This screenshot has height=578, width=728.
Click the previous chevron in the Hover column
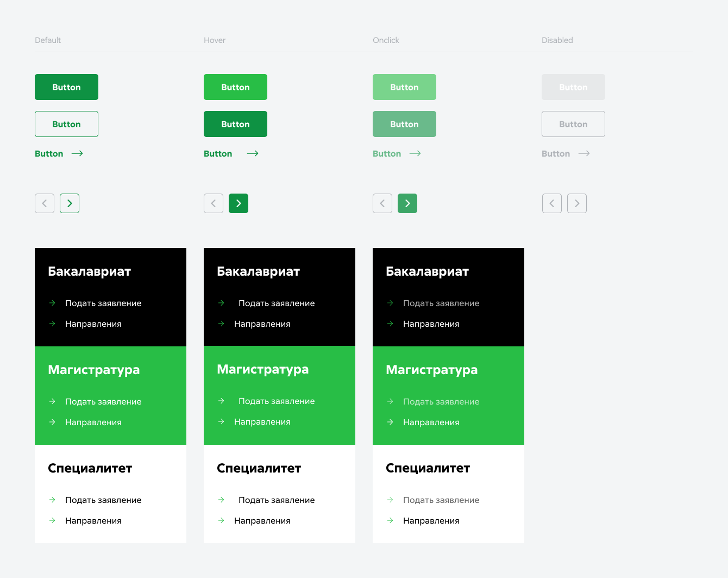(x=214, y=203)
